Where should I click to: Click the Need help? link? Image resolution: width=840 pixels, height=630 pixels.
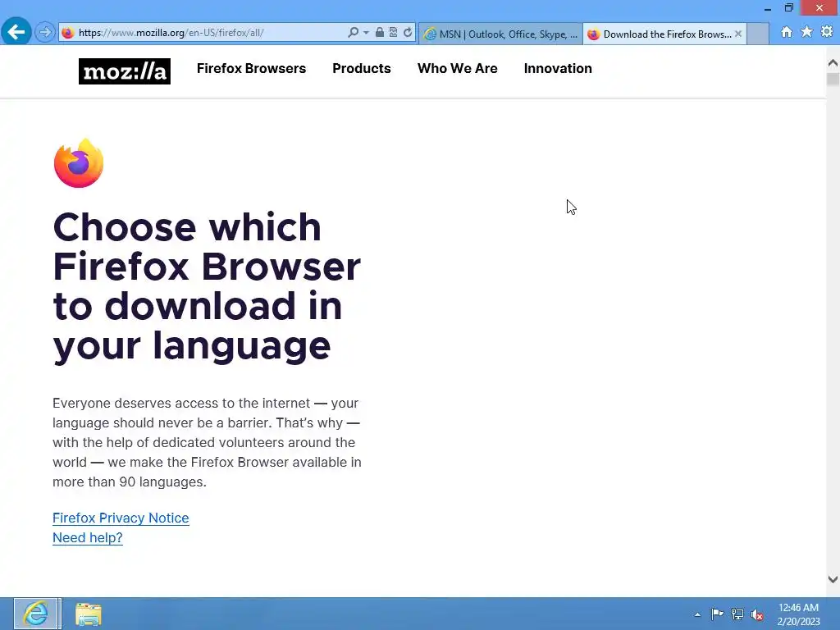point(87,538)
